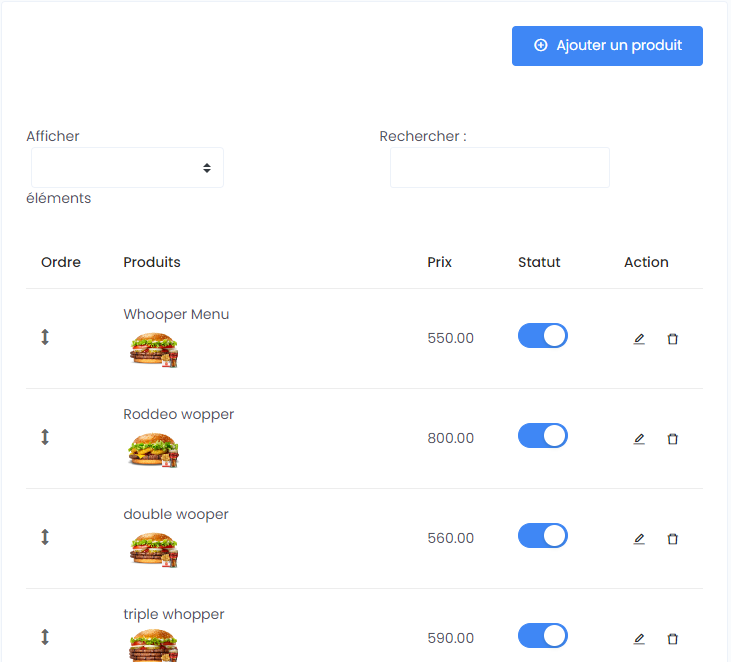Open the Afficher elements count dropdown

(x=127, y=168)
